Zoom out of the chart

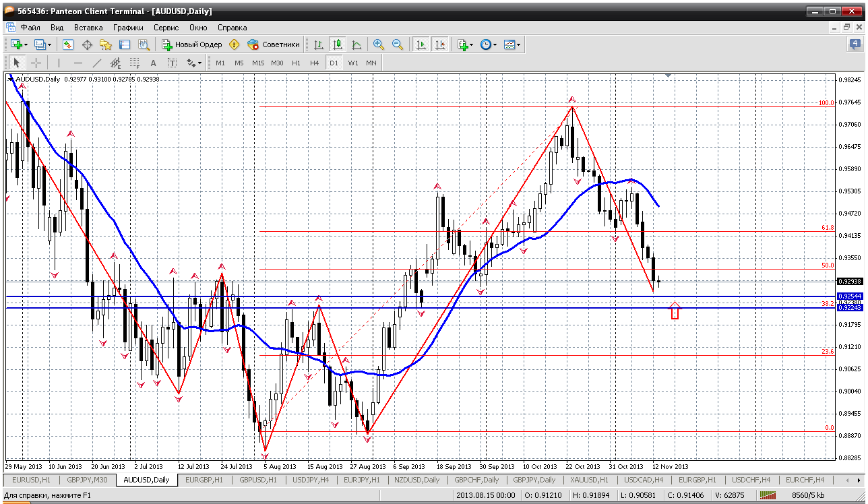click(x=398, y=44)
